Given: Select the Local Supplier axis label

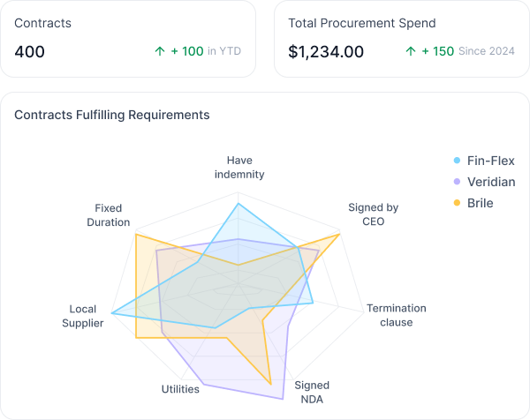Looking at the screenshot, I should [82, 316].
